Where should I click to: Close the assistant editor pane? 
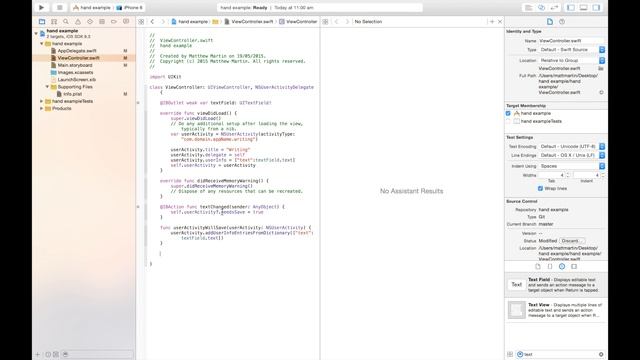point(500,22)
